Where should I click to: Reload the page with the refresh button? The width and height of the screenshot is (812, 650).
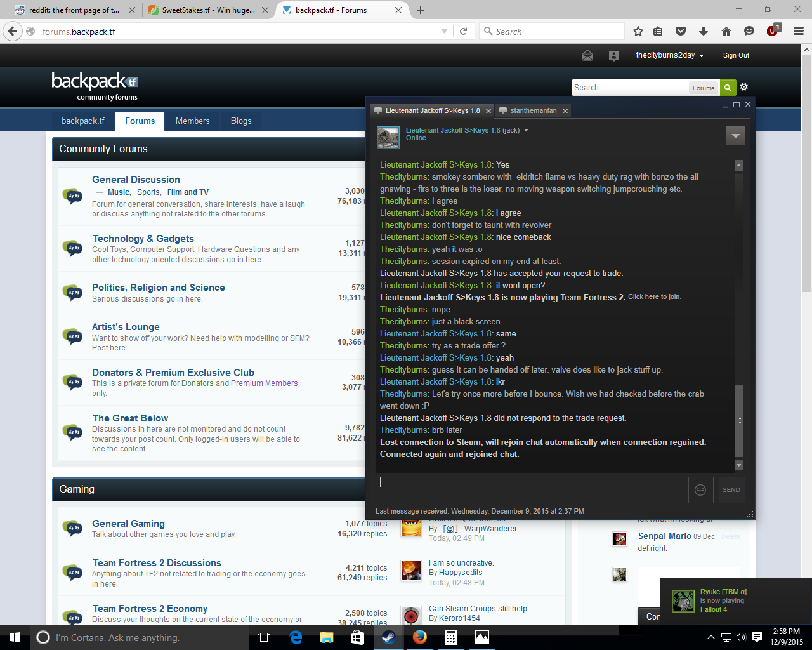tap(464, 31)
